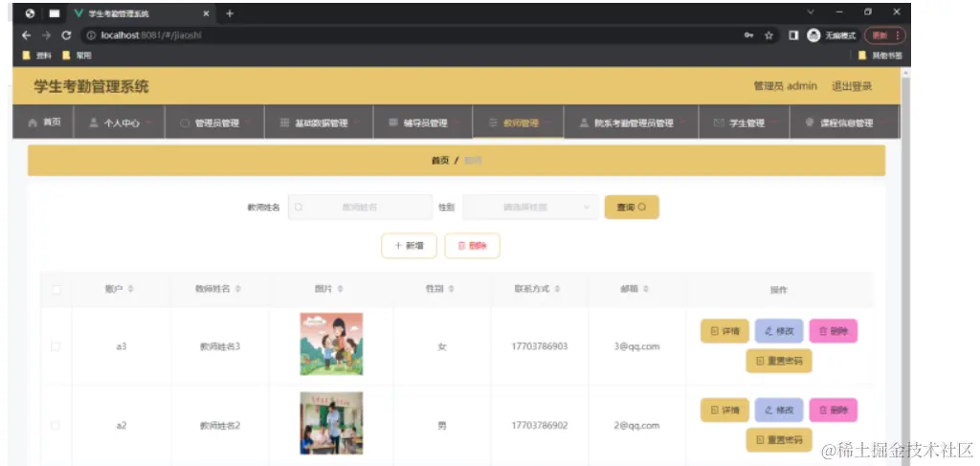Sort table by 教师姓名 column arrows
980x466 pixels.
(x=238, y=289)
